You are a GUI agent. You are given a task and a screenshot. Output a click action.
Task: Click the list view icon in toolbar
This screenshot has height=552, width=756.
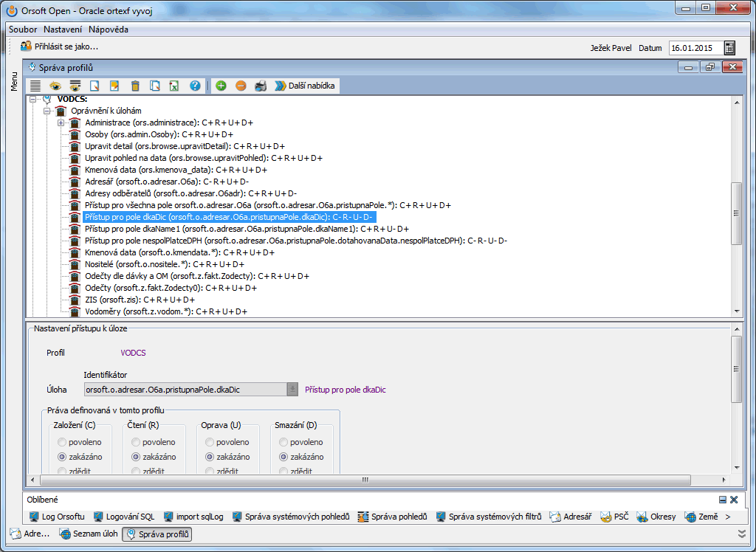tap(35, 86)
